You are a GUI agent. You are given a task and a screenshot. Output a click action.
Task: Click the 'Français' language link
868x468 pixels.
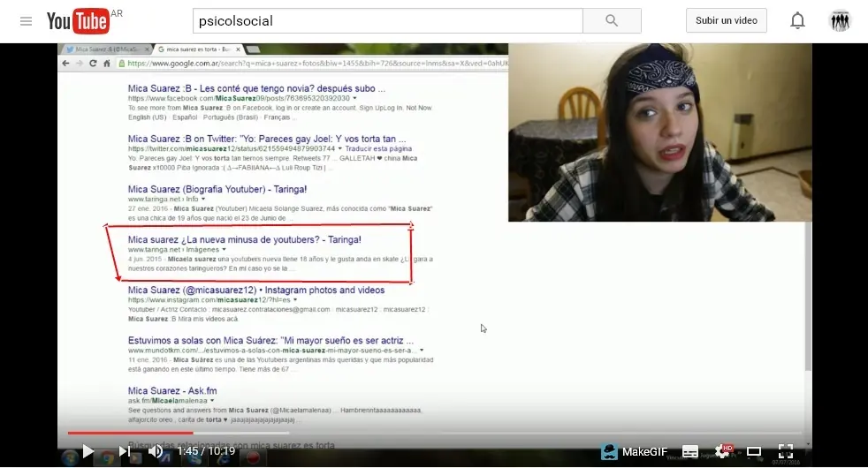coord(277,117)
